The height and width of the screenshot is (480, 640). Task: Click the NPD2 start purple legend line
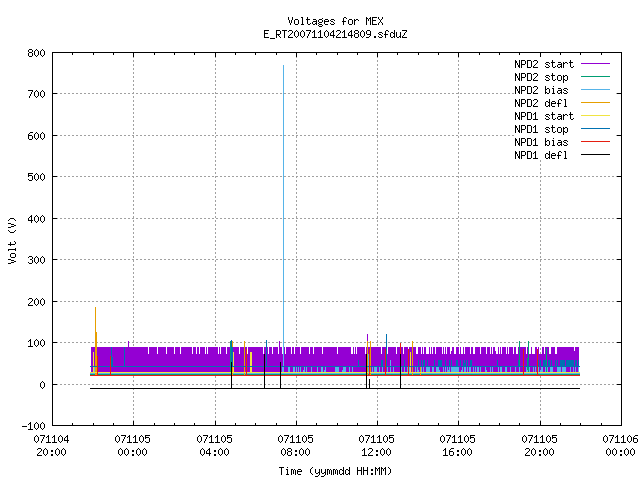tap(595, 64)
